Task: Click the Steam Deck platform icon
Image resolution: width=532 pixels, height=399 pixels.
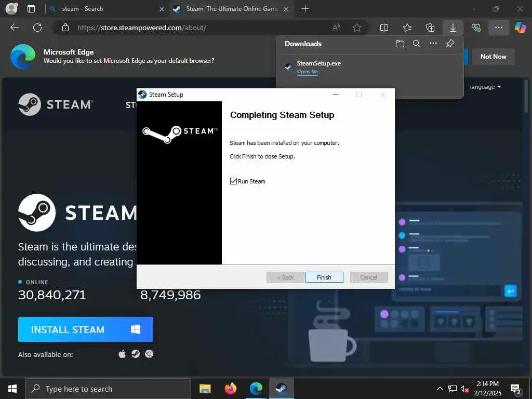Action: coord(136,354)
